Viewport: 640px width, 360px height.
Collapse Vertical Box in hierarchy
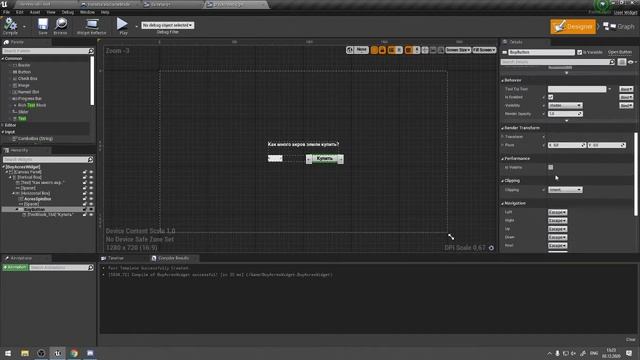pyautogui.click(x=11, y=178)
